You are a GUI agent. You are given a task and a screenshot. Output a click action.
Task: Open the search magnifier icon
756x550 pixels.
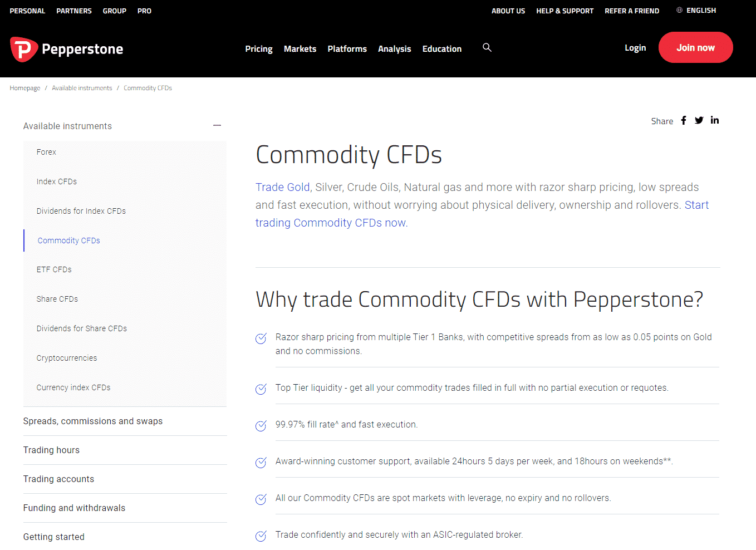487,48
